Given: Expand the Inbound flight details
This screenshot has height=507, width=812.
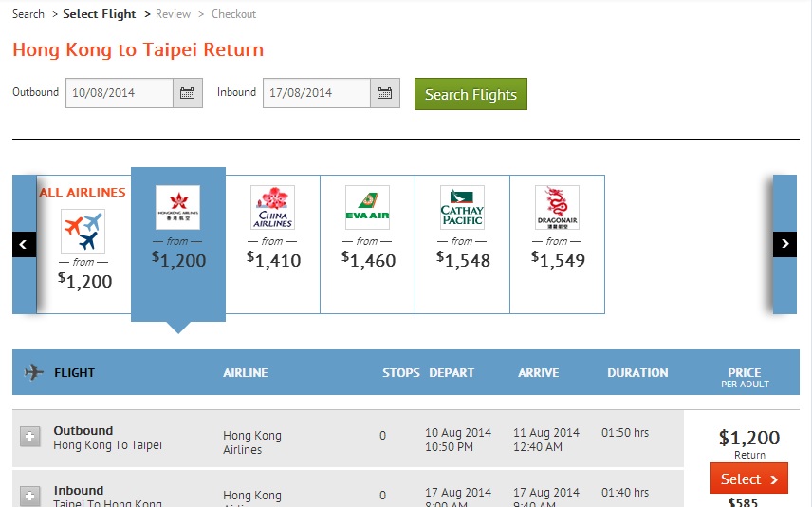Looking at the screenshot, I should (30, 496).
